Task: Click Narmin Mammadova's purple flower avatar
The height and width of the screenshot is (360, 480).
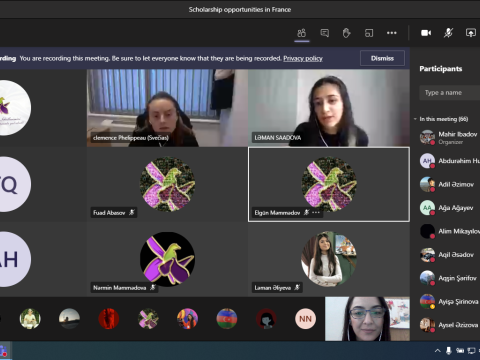Action: pos(167,259)
